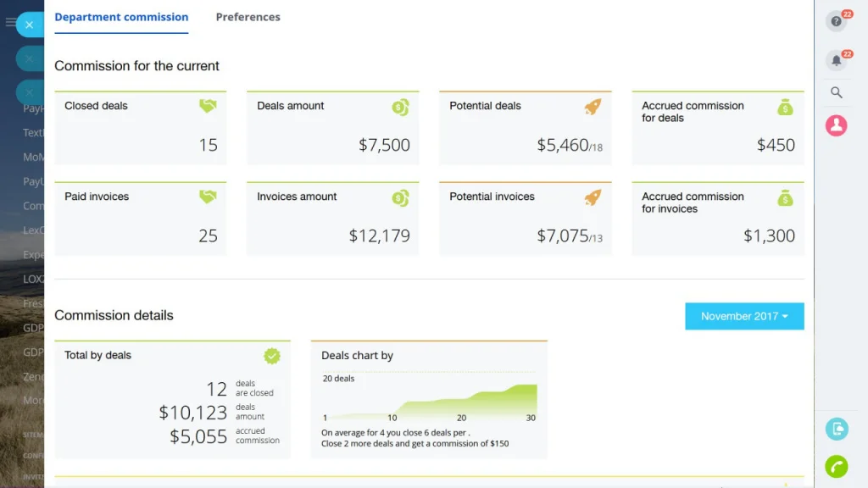This screenshot has height=488, width=868.
Task: Click the Total by deals checkmark badge
Action: tap(272, 356)
